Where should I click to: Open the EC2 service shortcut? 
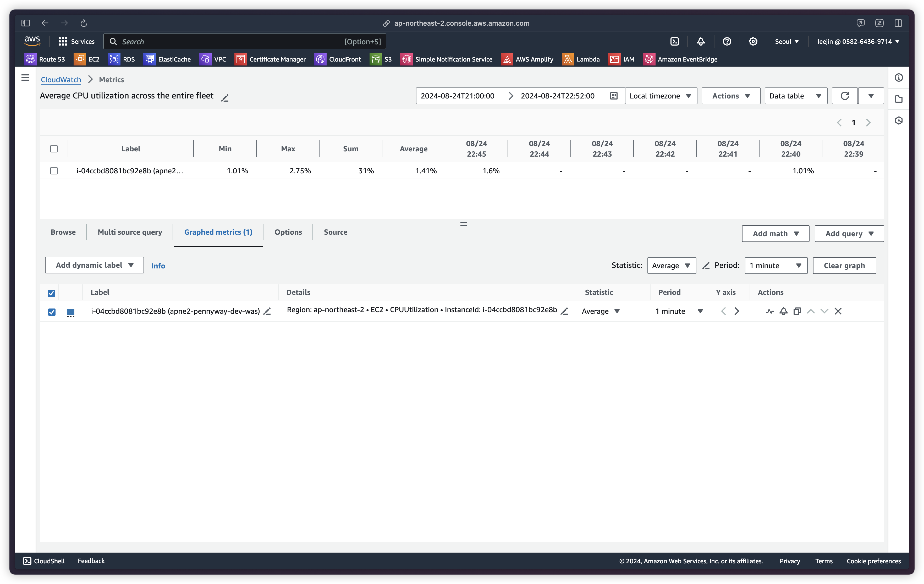tap(87, 59)
